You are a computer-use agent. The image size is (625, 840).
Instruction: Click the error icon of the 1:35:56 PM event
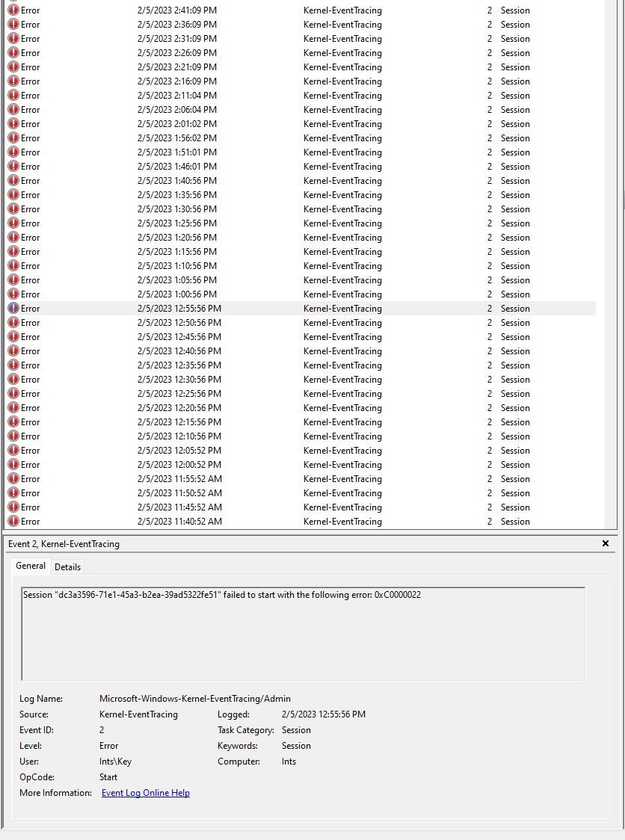tap(13, 194)
